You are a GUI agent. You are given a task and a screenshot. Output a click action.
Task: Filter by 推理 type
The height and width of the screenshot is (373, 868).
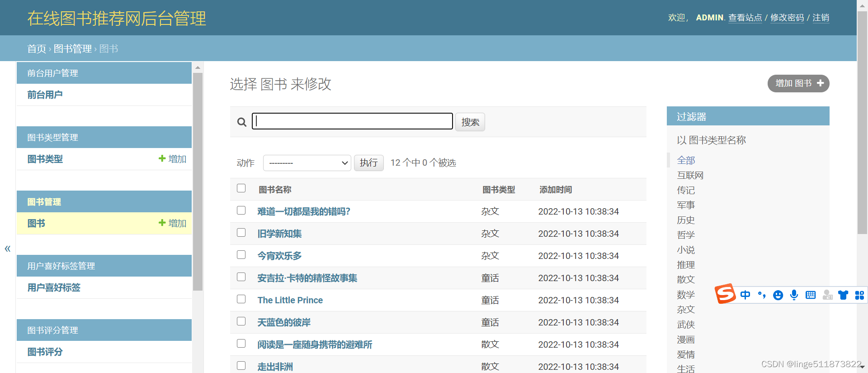686,265
